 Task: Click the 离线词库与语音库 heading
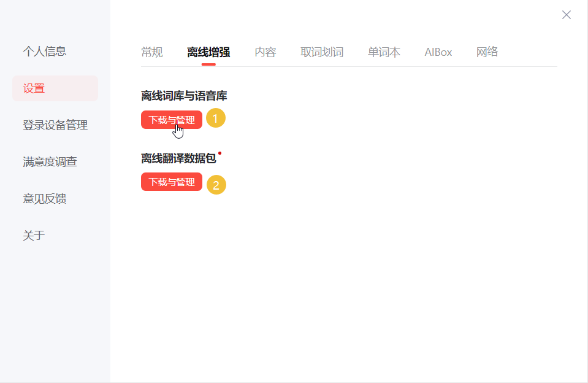click(x=184, y=96)
